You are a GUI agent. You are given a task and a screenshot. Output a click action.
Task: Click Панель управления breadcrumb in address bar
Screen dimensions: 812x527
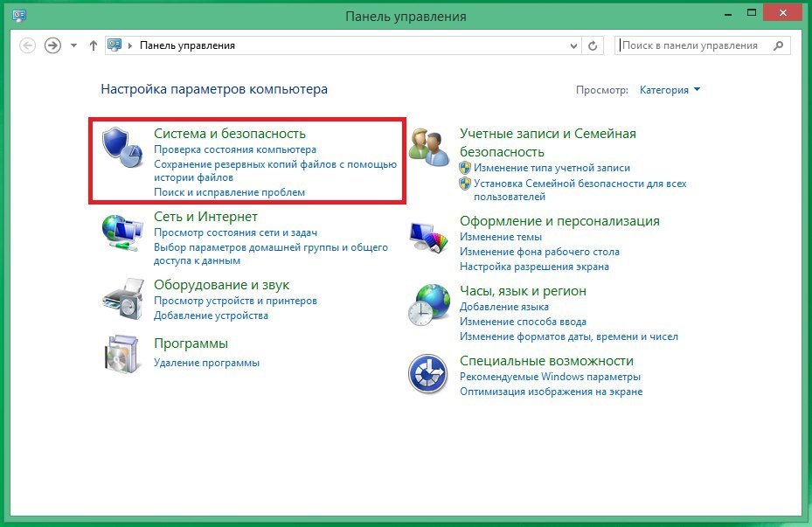187,45
